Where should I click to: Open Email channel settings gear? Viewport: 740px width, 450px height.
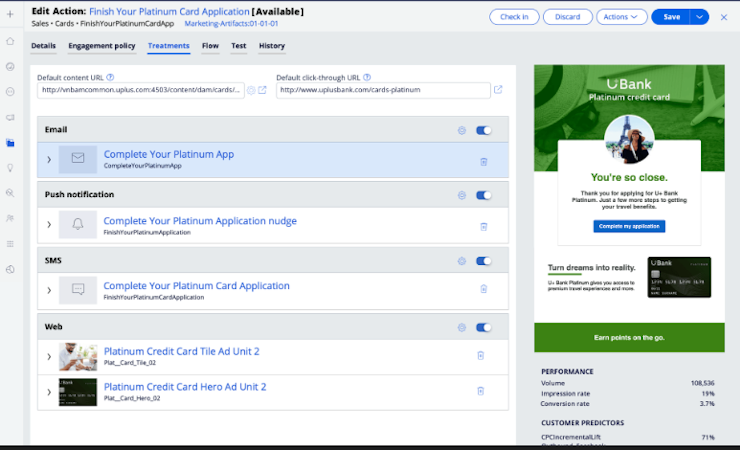point(462,131)
